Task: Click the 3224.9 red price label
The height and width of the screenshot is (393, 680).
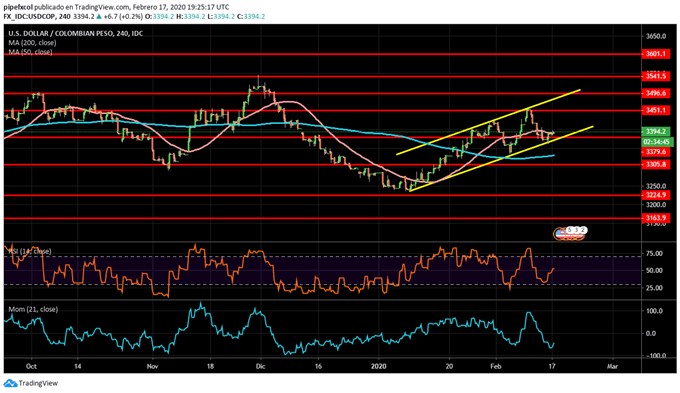Action: tap(656, 195)
